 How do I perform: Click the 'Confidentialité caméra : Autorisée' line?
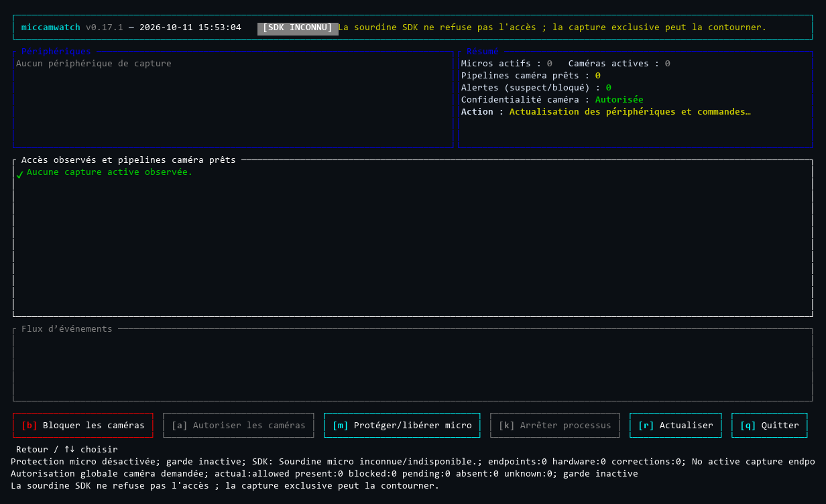pos(552,100)
